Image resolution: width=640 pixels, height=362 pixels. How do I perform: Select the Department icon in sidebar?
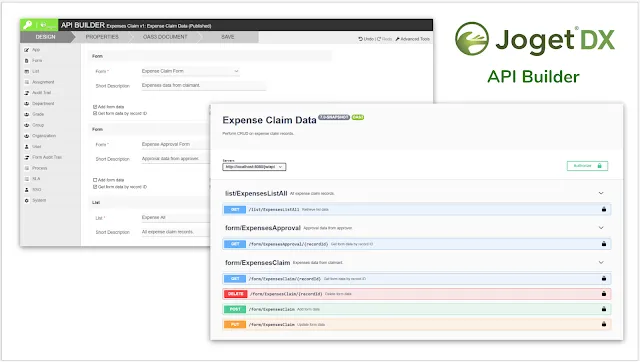tap(27, 104)
